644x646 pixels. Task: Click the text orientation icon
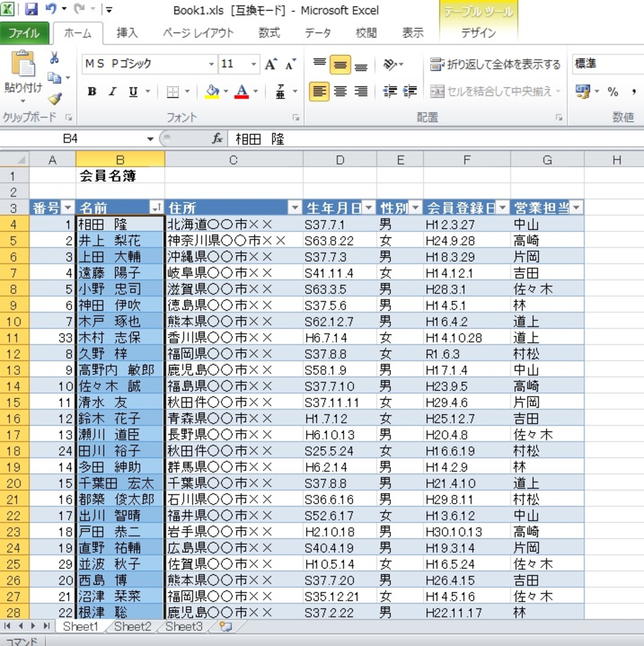pos(389,64)
